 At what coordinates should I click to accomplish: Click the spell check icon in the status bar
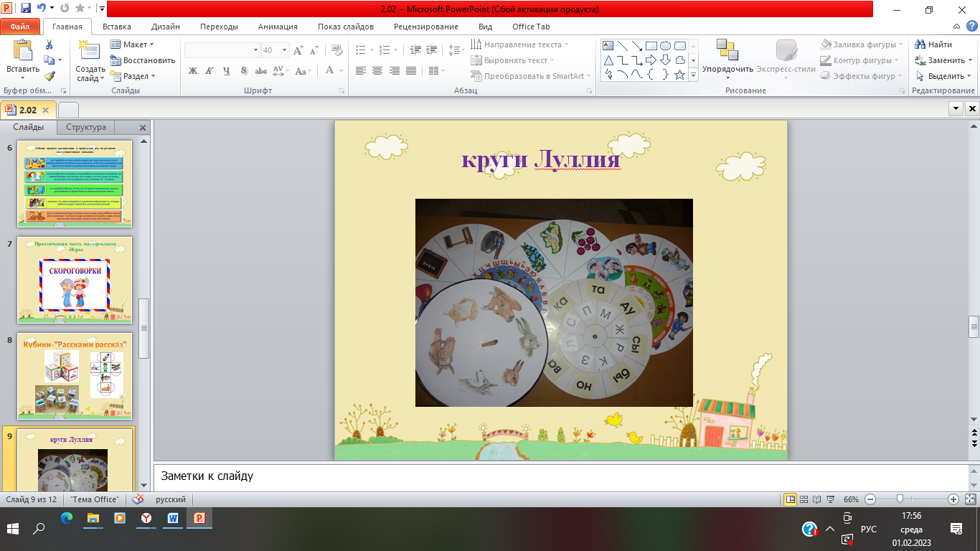138,499
